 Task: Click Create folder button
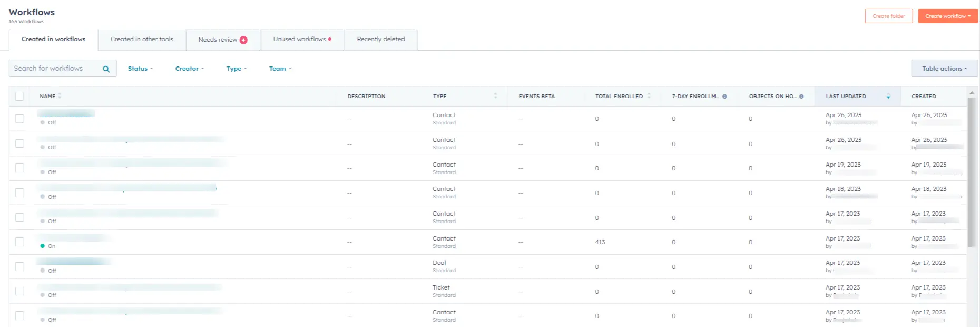point(889,16)
